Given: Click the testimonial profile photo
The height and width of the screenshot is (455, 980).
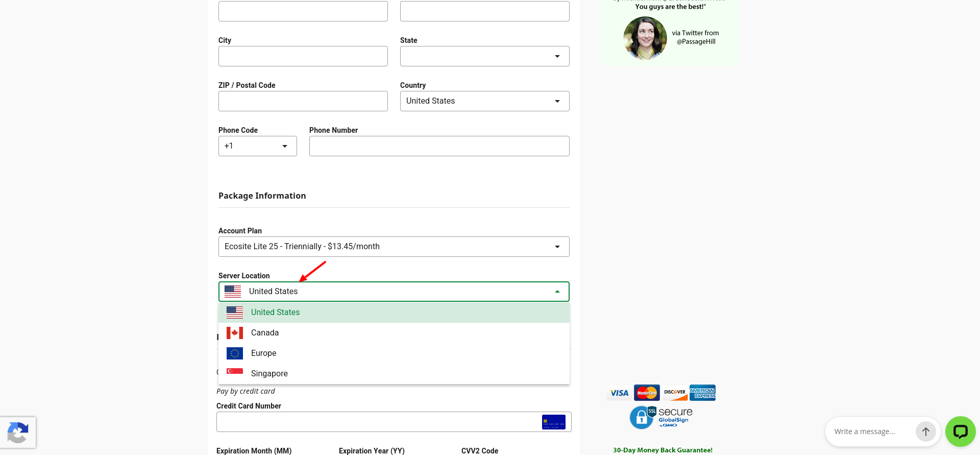Looking at the screenshot, I should (x=645, y=38).
